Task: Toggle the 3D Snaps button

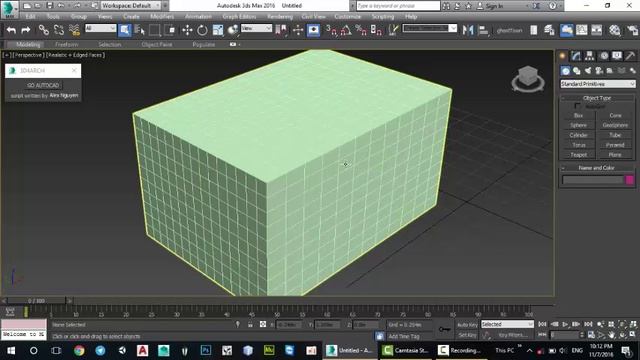Action: click(331, 30)
